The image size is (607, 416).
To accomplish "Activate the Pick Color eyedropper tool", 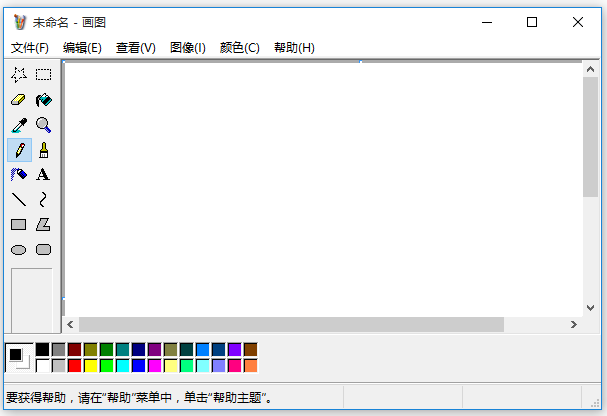I will point(19,125).
